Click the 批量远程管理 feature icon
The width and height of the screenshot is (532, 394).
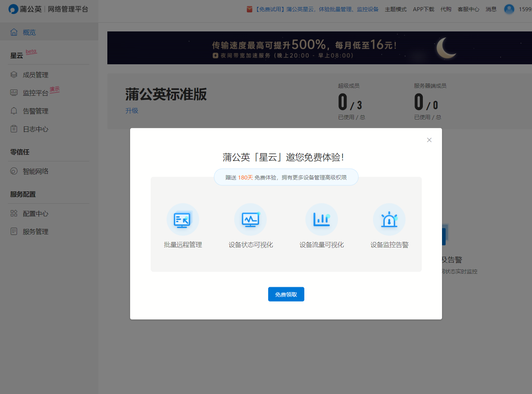point(183,220)
